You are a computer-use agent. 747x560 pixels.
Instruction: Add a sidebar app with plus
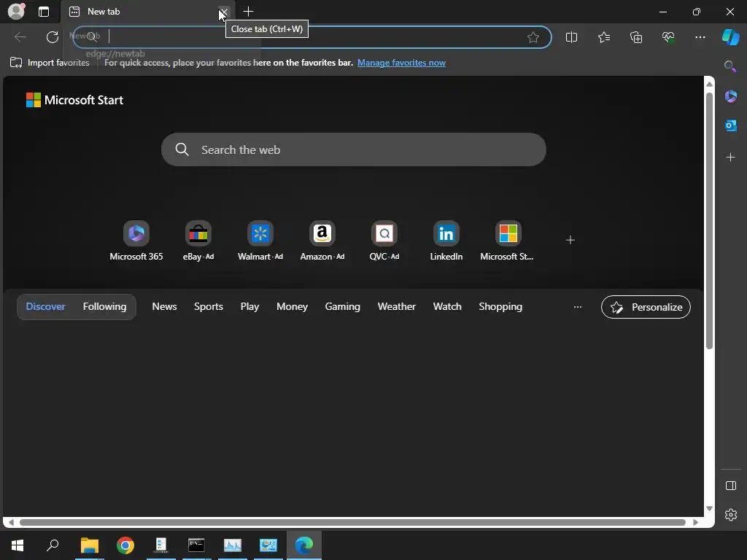730,157
